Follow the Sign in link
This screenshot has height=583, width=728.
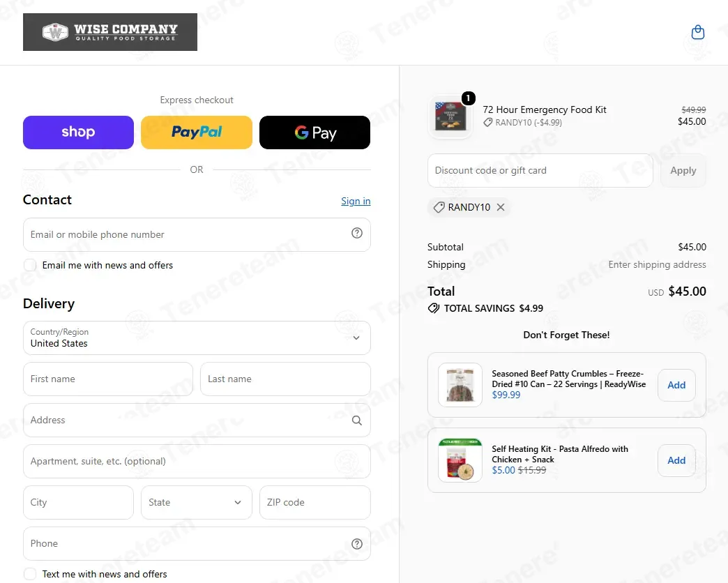356,201
